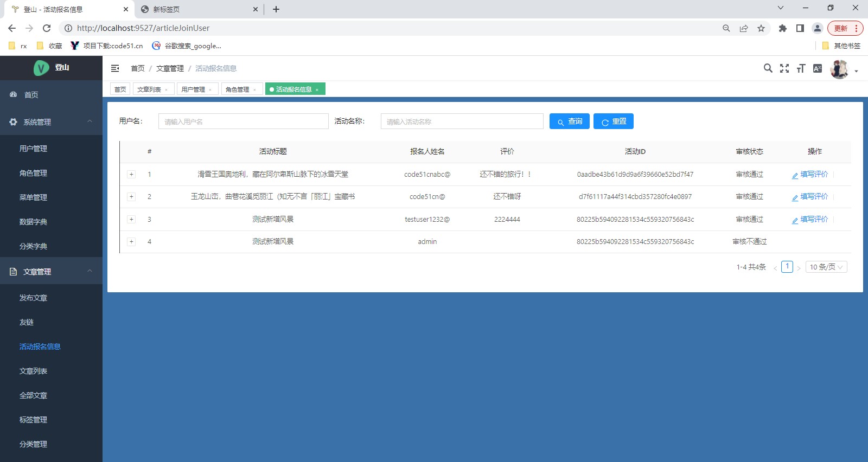The image size is (868, 462).
Task: Open the browser tab search chevron
Action: 781,8
